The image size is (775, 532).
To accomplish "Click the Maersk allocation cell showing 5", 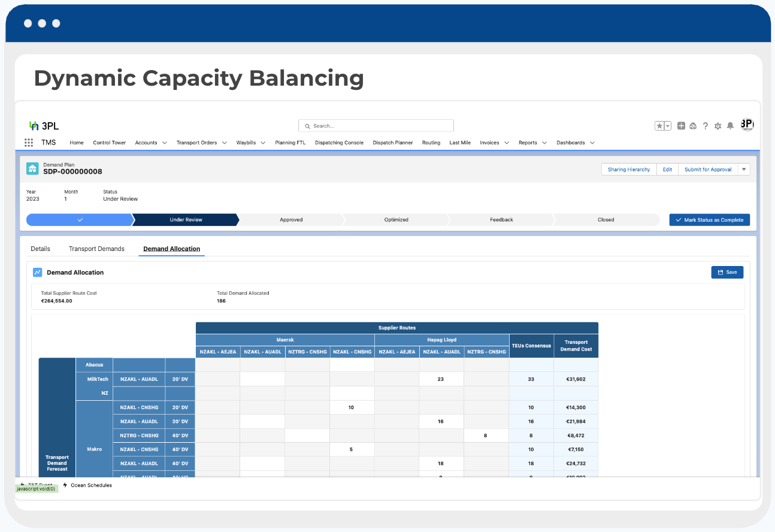I will 352,449.
